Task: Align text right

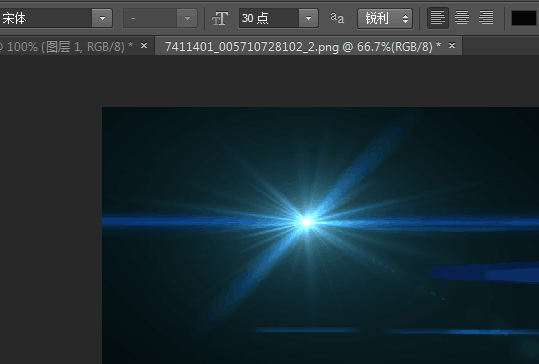Action: [x=486, y=18]
